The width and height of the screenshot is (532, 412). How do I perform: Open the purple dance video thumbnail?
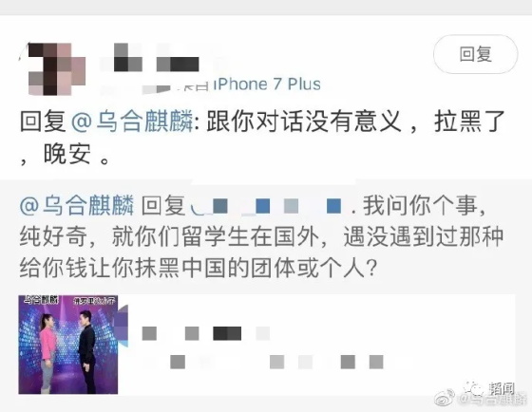(x=68, y=345)
